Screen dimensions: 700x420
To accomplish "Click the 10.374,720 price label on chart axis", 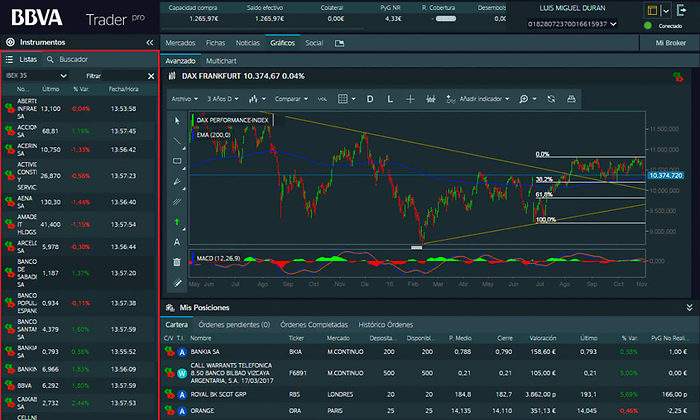I will pos(666,176).
